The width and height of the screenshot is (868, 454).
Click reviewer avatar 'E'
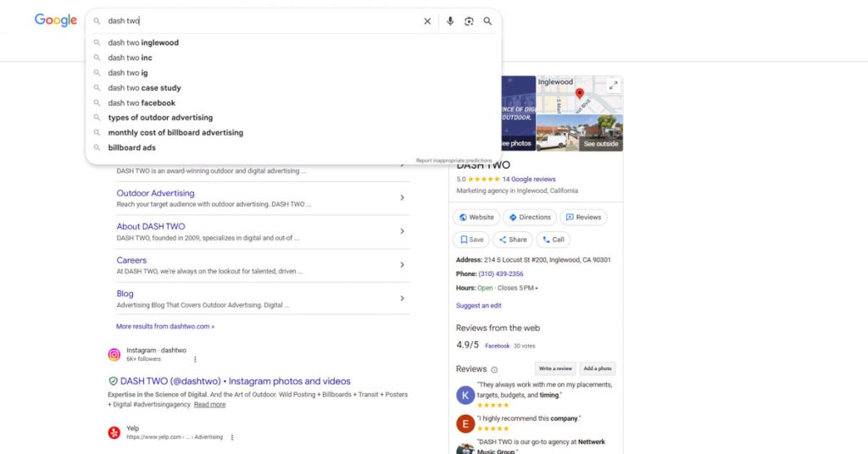465,424
